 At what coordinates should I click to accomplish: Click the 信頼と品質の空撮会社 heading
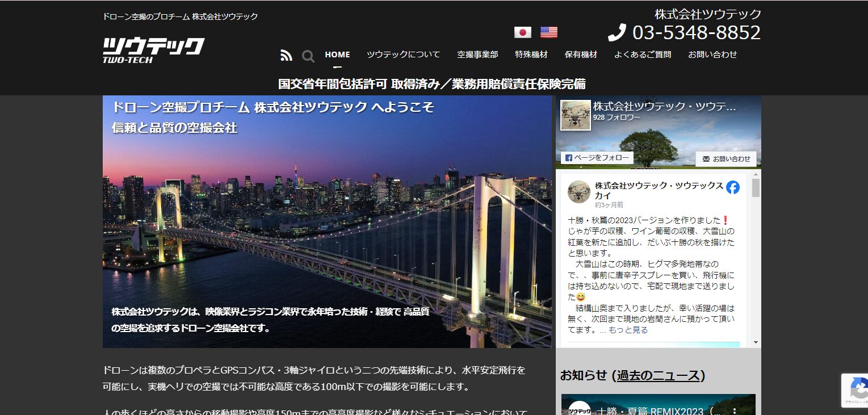(174, 128)
